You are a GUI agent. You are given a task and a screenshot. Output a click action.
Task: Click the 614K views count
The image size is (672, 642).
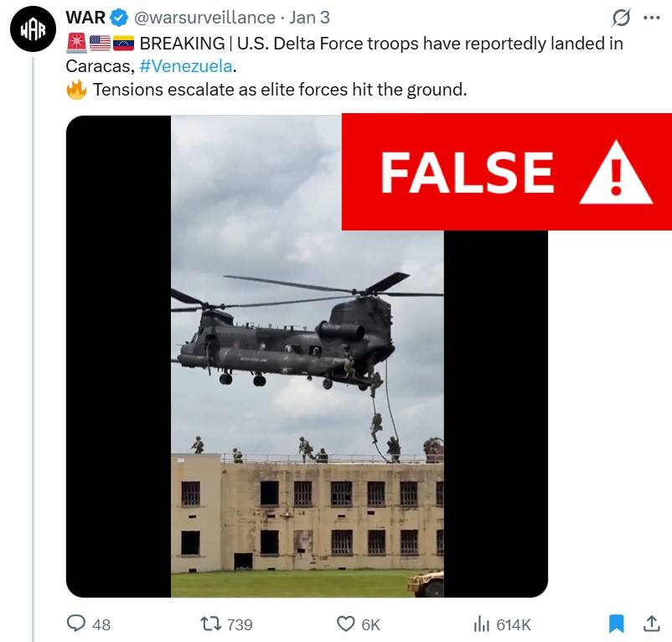click(514, 625)
